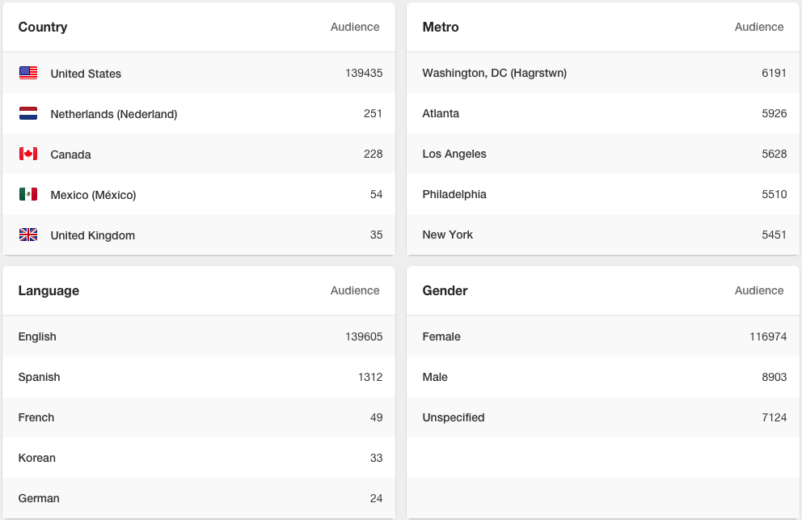Click the Mexico flag icon
Image resolution: width=802 pixels, height=520 pixels.
tap(28, 194)
